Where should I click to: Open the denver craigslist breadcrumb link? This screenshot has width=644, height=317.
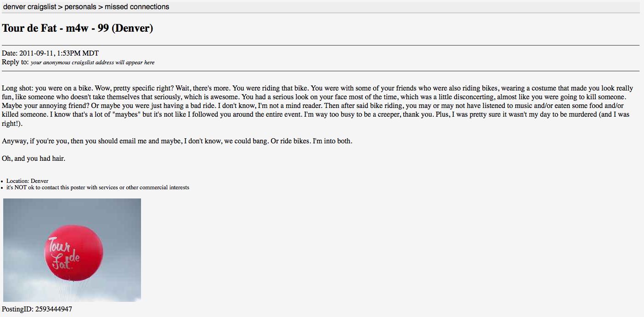tap(29, 7)
